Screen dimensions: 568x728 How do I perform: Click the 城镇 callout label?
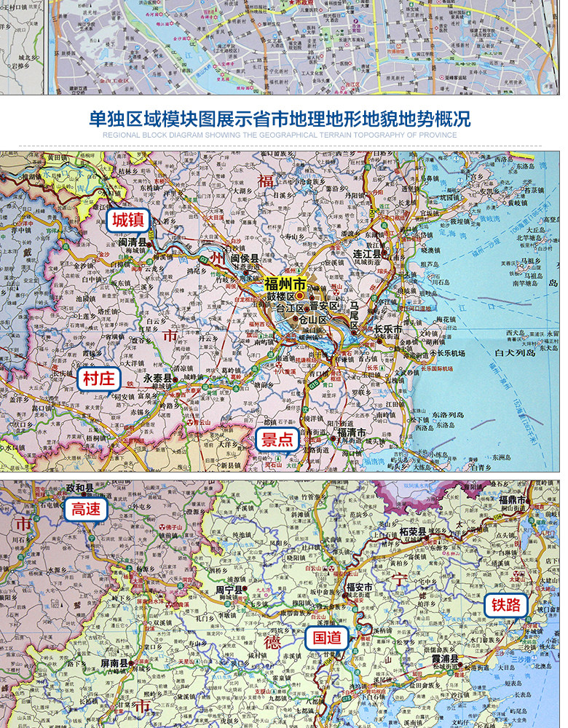click(128, 221)
